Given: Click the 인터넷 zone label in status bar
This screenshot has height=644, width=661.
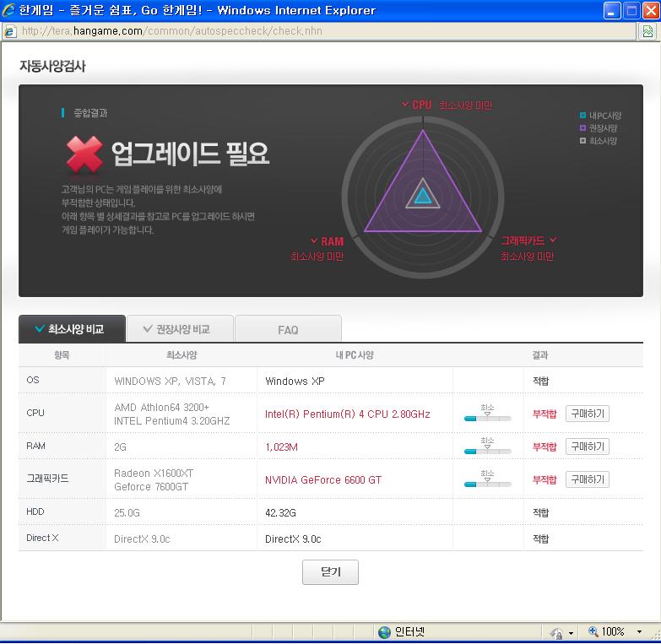Looking at the screenshot, I should coord(409,632).
